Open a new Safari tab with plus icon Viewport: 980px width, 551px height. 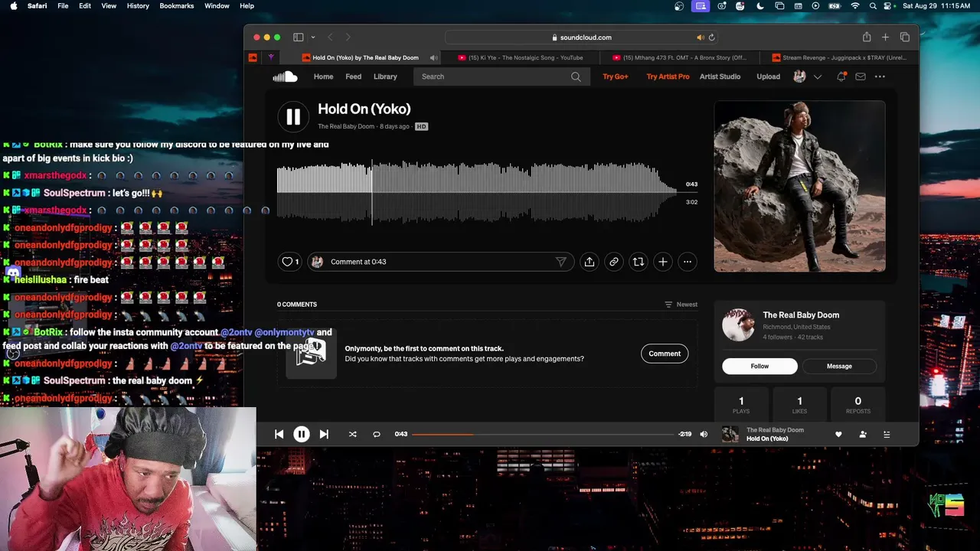click(x=885, y=37)
